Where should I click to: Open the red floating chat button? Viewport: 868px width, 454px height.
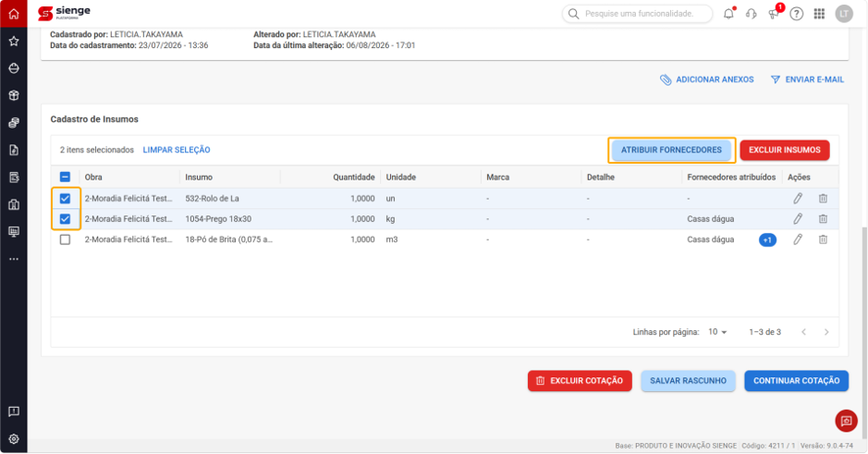coord(847,421)
